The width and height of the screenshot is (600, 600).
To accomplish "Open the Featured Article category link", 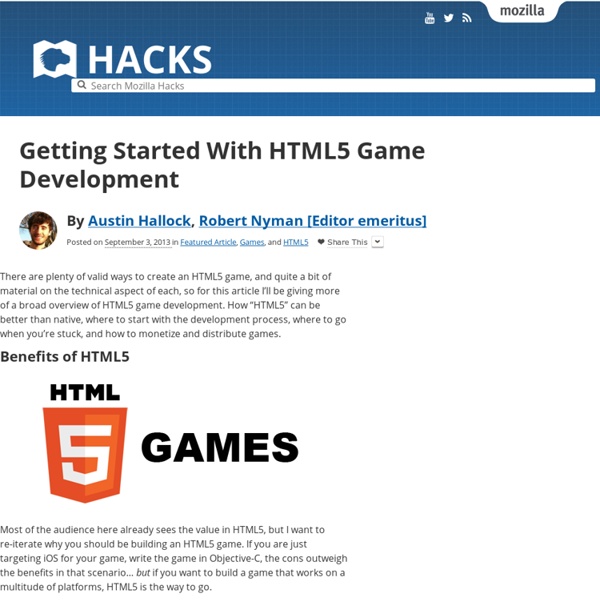I will (x=208, y=242).
